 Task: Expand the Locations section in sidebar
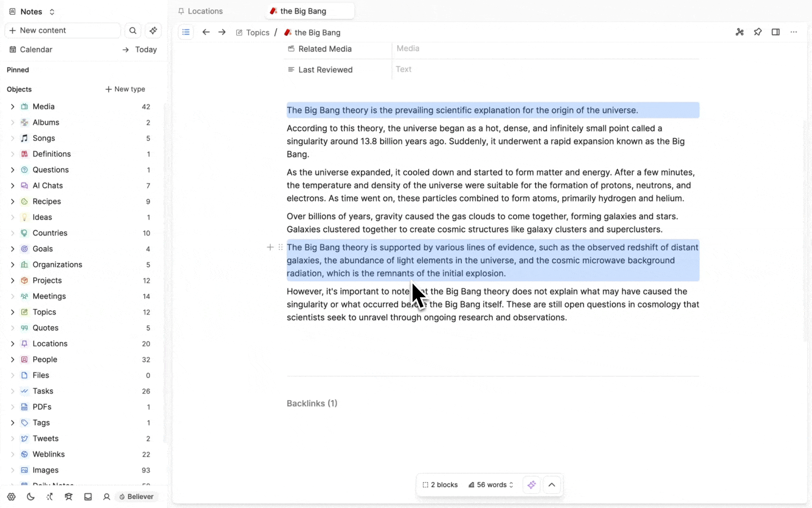coord(12,344)
